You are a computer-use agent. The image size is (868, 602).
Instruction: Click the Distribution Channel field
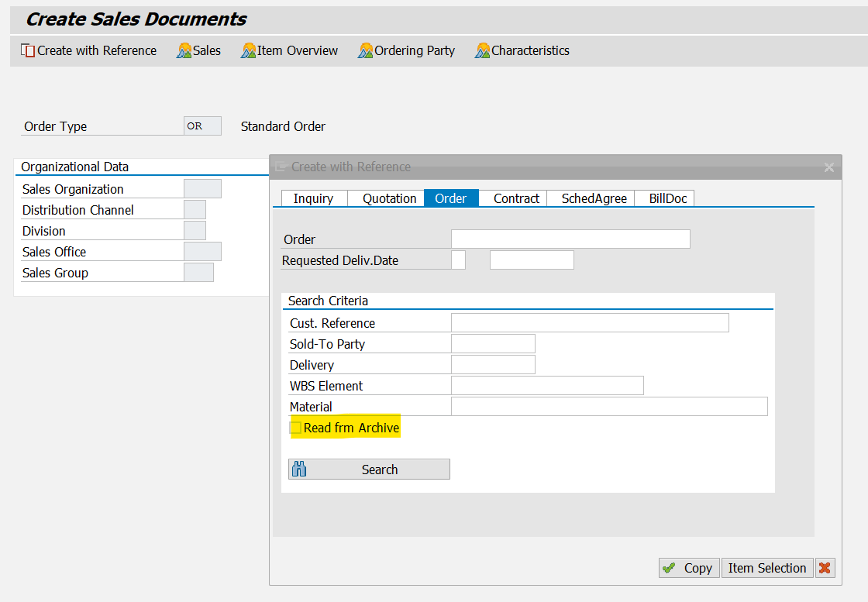click(195, 210)
